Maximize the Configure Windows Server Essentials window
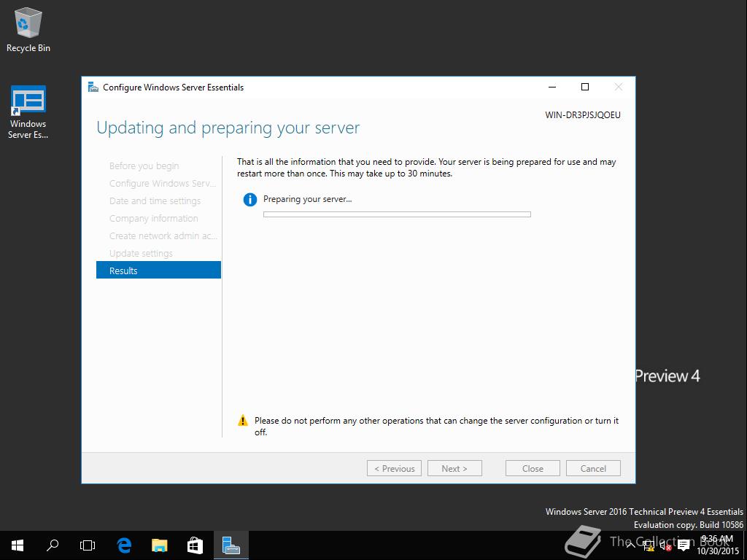The width and height of the screenshot is (747, 560). click(x=585, y=87)
